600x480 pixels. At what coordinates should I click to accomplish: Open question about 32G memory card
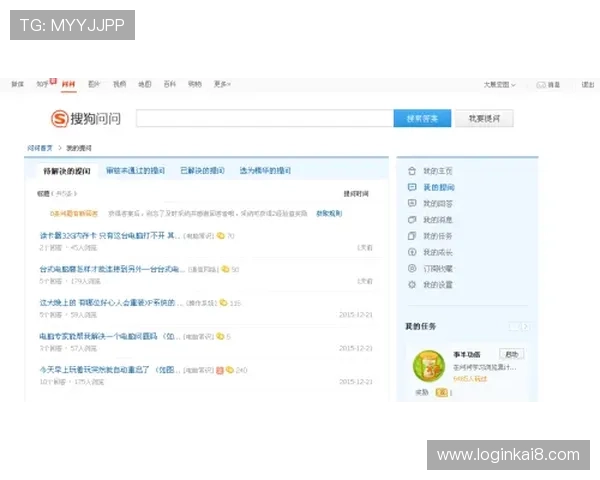click(x=109, y=235)
